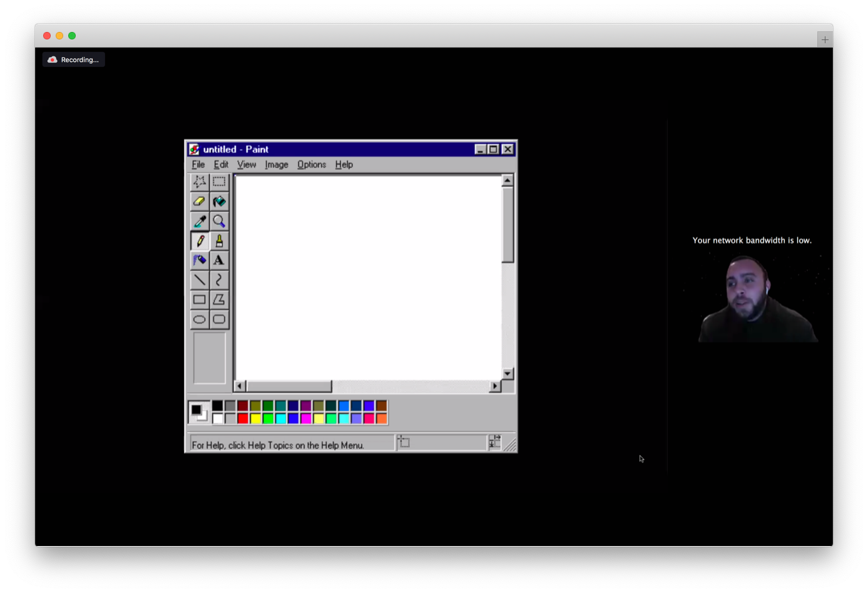Open the File menu
The height and width of the screenshot is (593, 868).
click(x=198, y=165)
